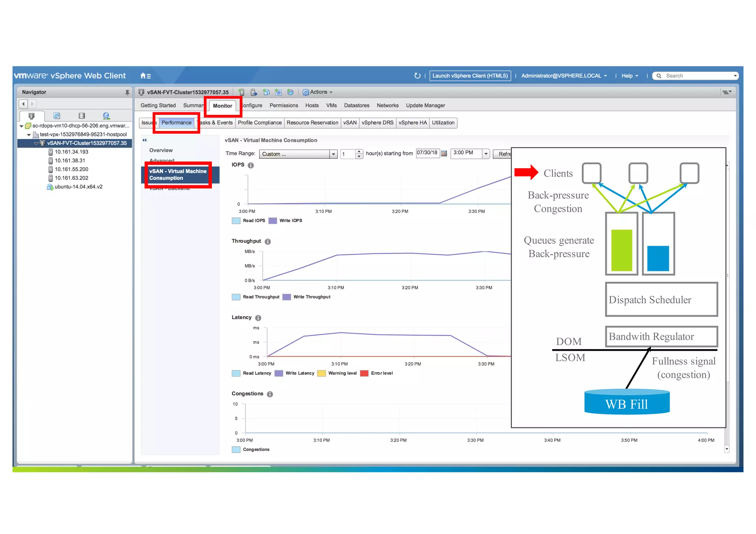Click the New vApp toolbar icon
The height and width of the screenshot is (534, 756).
tap(278, 92)
